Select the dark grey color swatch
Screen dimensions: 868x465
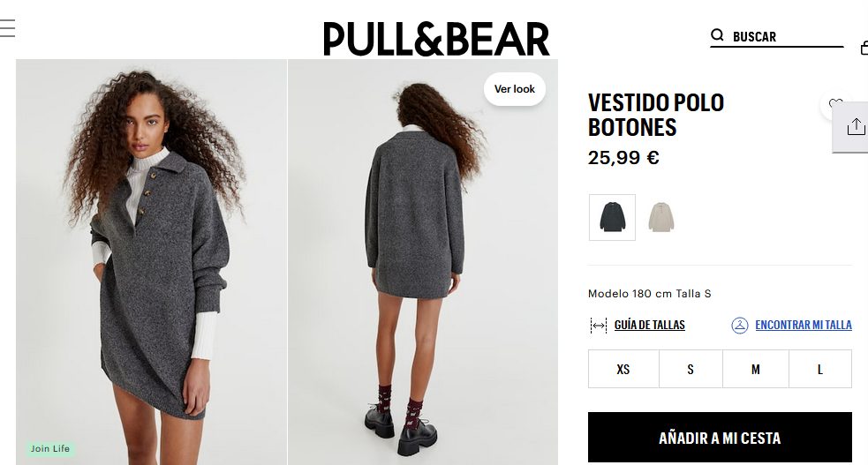coord(612,217)
